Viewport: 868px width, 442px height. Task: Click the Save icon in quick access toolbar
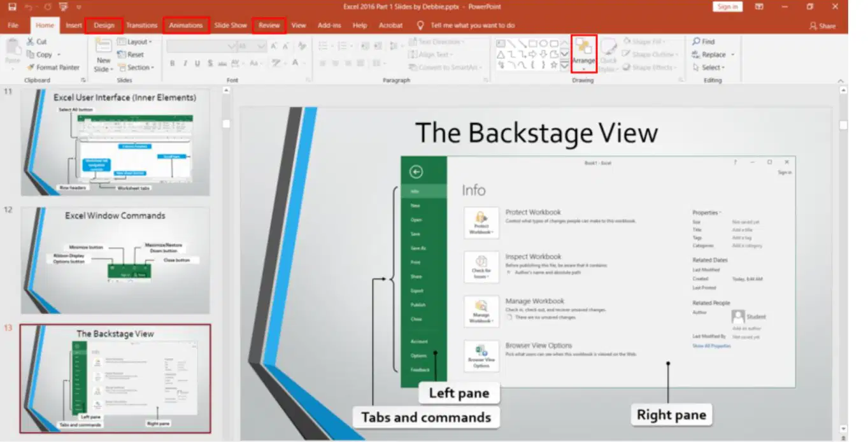pos(13,7)
